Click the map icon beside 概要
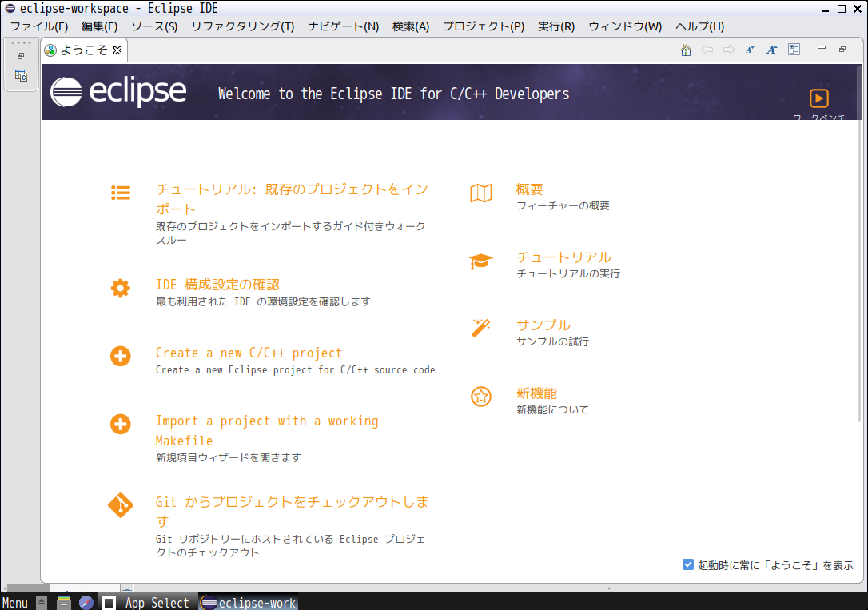868x610 pixels. pos(481,193)
